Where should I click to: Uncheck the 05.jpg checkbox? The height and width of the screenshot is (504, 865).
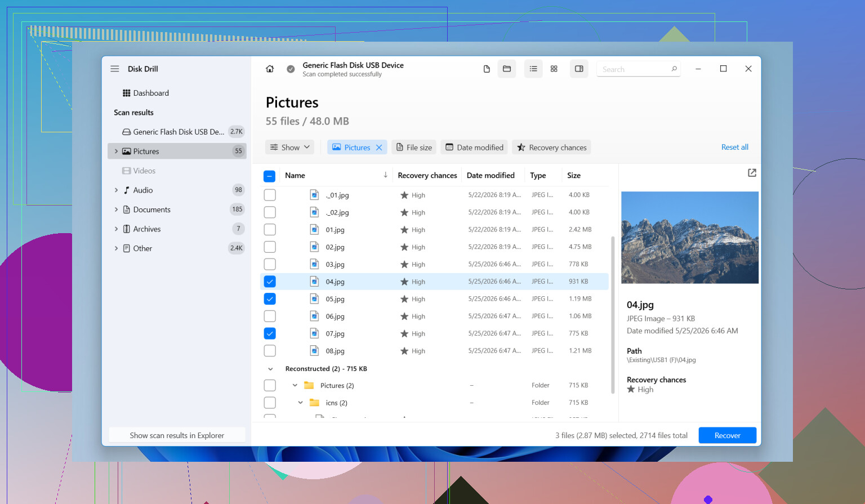click(x=270, y=299)
